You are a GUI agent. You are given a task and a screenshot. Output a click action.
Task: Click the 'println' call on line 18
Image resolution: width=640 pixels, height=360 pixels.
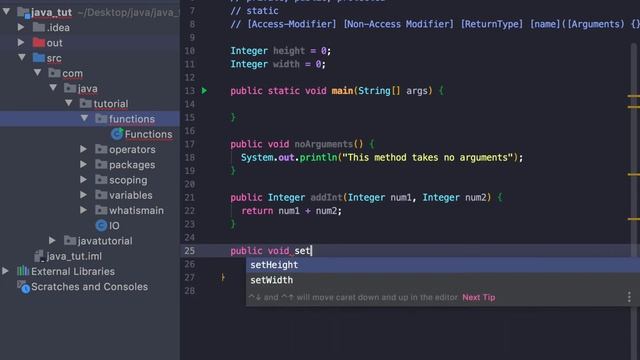pos(318,158)
